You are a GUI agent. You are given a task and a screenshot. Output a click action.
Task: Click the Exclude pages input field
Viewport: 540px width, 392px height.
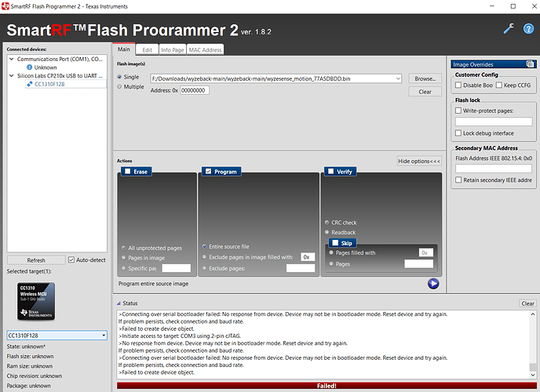[301, 268]
